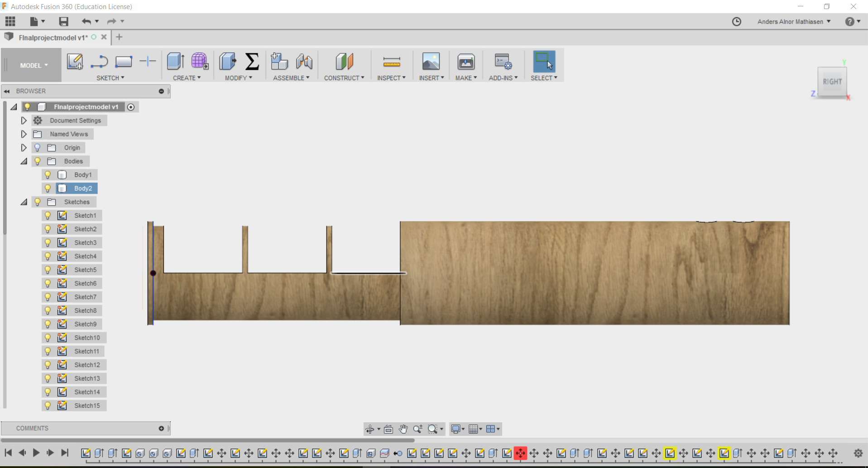The image size is (868, 468).
Task: Toggle the Origin folder lightbulb
Action: 38,148
